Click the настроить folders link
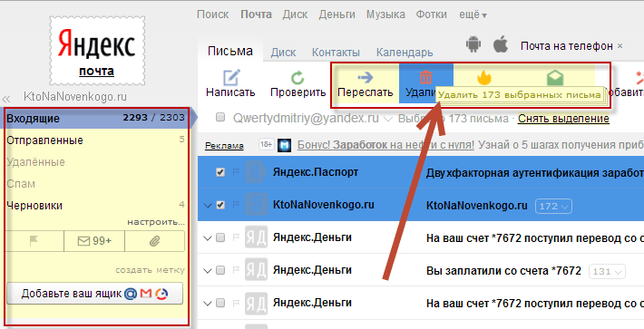Viewport: 644px width, 329px height. pyautogui.click(x=156, y=222)
